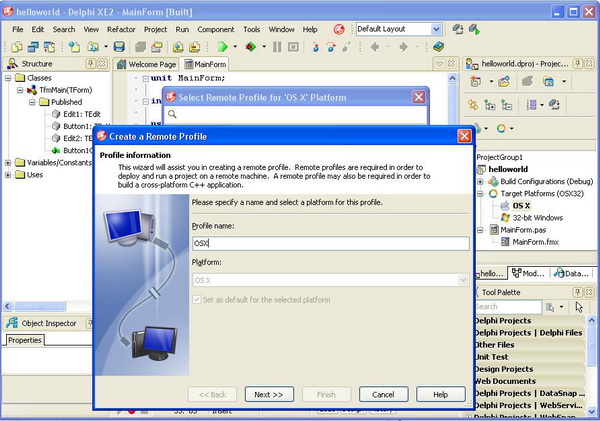Switch to the Welcome Page tab
The height and width of the screenshot is (421, 600).
click(x=147, y=64)
